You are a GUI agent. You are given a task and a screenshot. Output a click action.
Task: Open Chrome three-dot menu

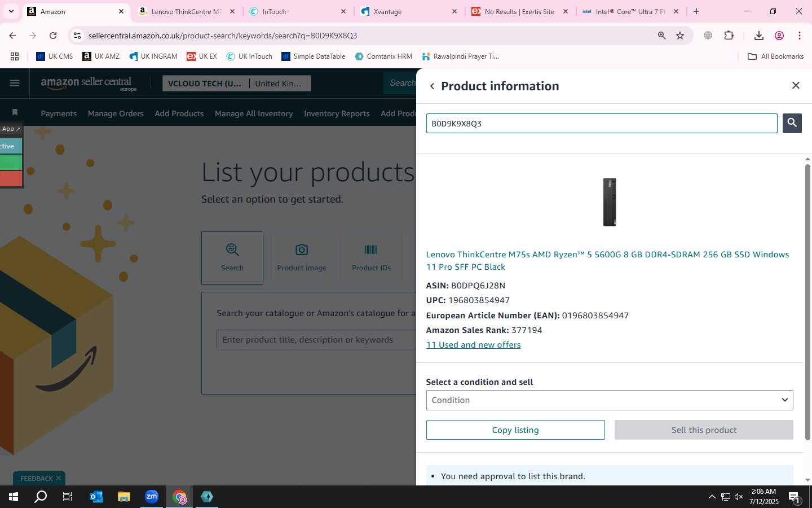click(800, 36)
